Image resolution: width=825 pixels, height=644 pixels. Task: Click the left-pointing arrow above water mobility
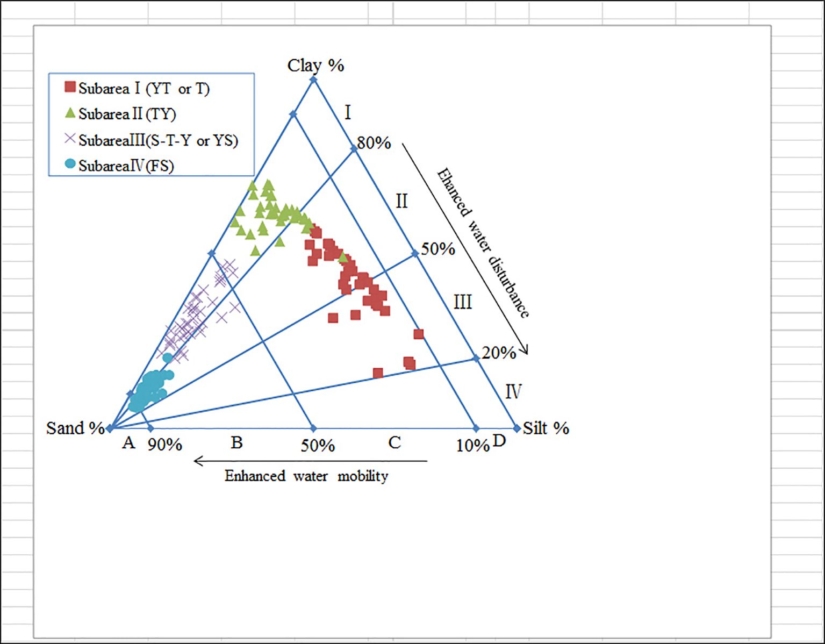[x=310, y=461]
